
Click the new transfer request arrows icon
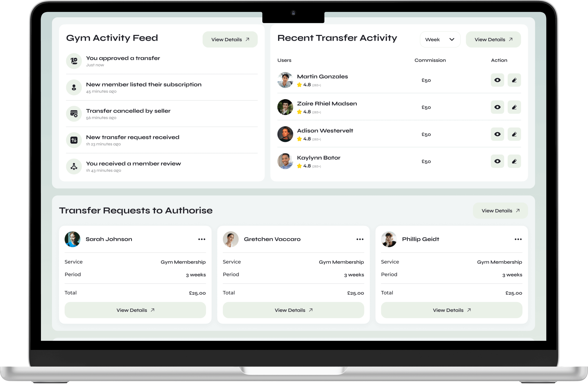74,140
